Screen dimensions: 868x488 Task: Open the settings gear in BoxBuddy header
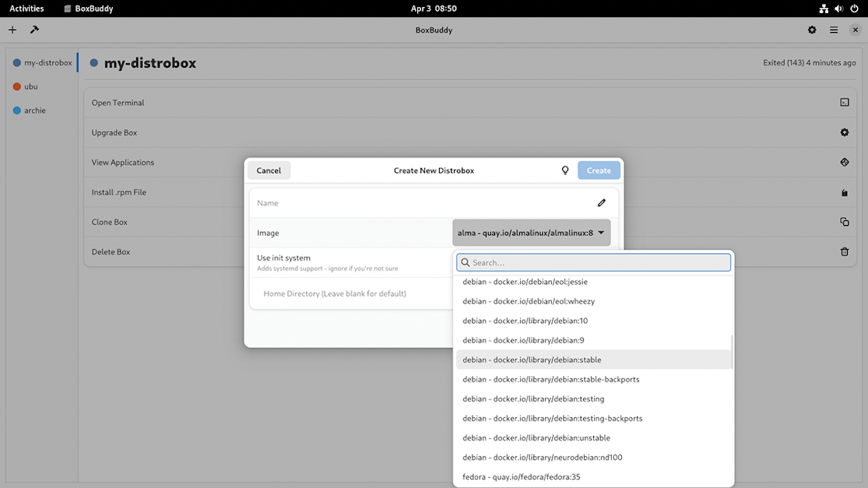click(x=812, y=30)
